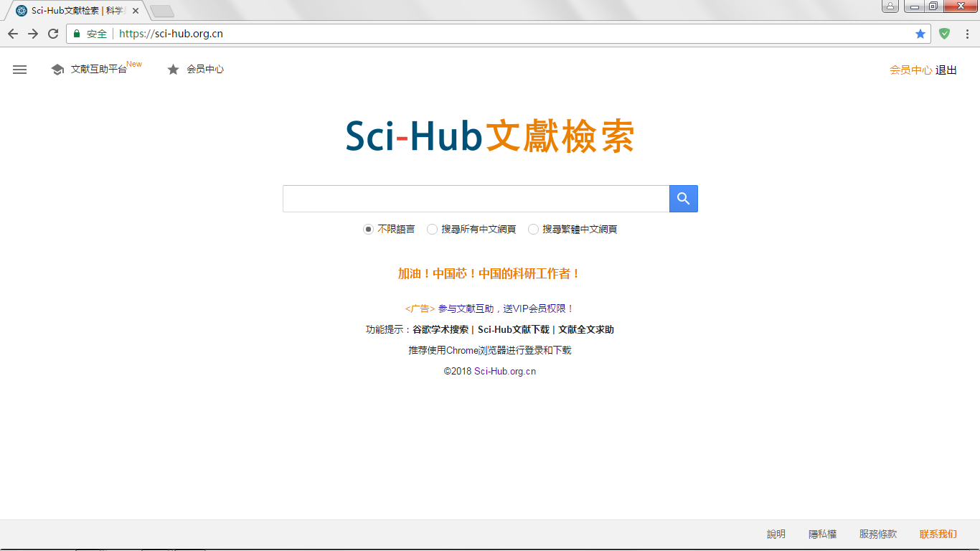Click the secure lock icon in address bar
Screen dimensions: 980x551
coord(76,33)
